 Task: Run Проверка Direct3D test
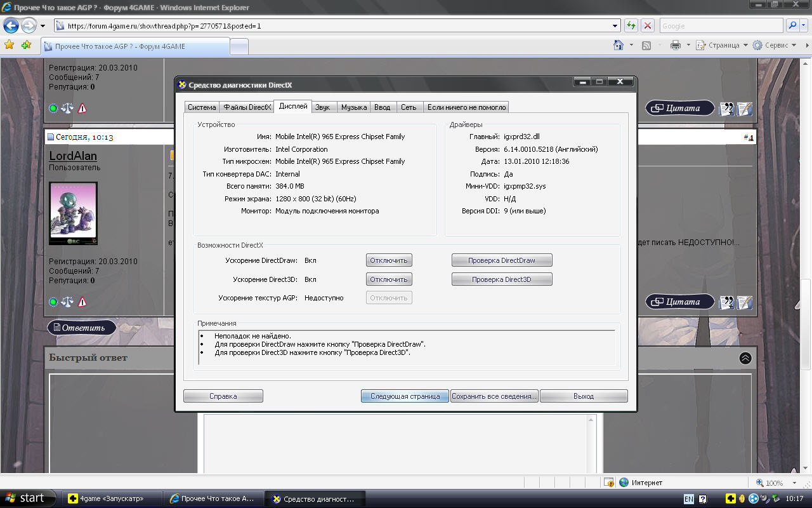502,279
